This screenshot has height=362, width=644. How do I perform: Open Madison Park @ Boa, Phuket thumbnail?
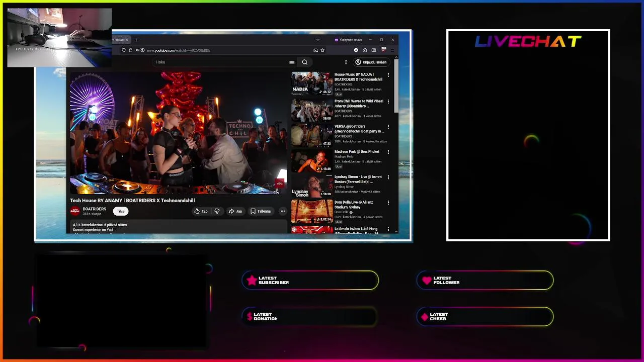pyautogui.click(x=311, y=160)
